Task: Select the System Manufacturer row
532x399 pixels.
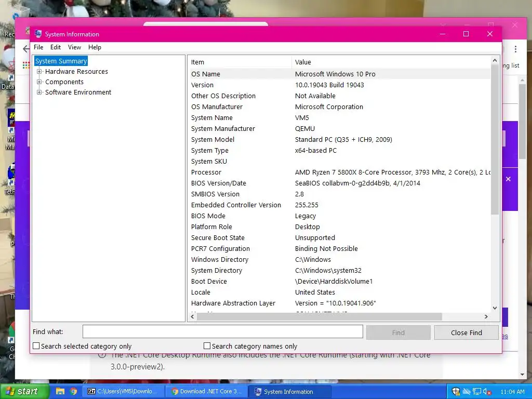Action: pyautogui.click(x=339, y=129)
